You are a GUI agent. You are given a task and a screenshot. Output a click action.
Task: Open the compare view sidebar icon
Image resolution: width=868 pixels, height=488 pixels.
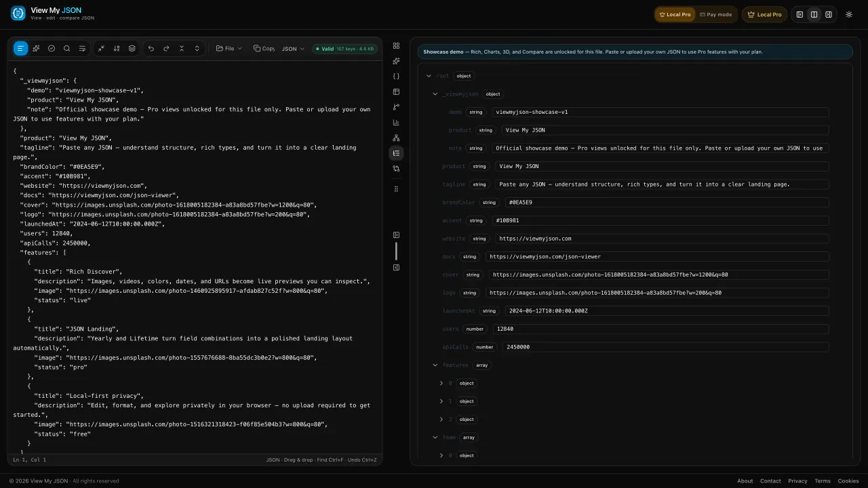[x=396, y=169]
